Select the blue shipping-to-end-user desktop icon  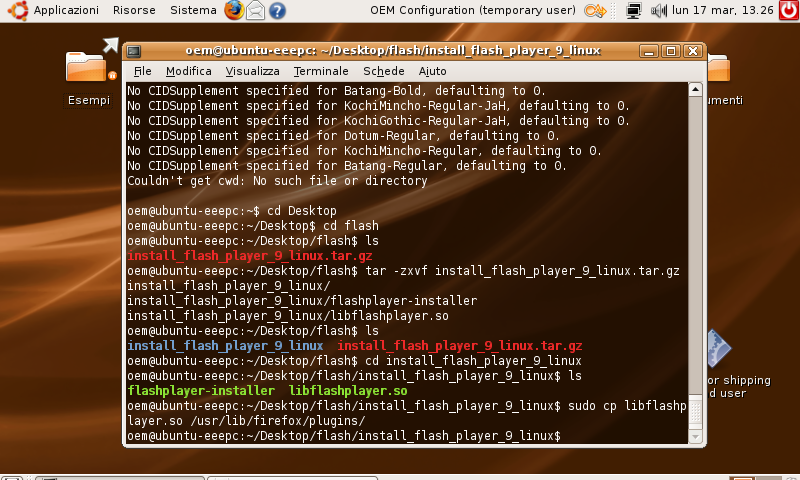coord(720,349)
